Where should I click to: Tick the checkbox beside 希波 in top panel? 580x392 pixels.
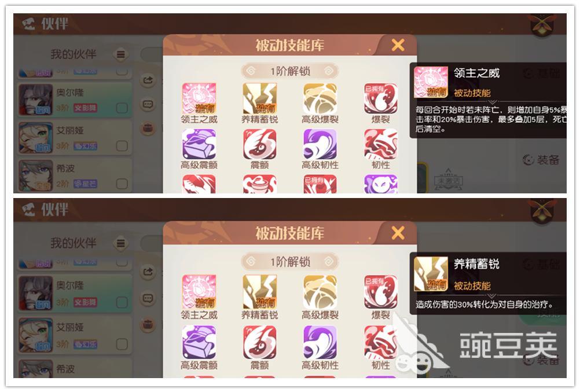[122, 184]
